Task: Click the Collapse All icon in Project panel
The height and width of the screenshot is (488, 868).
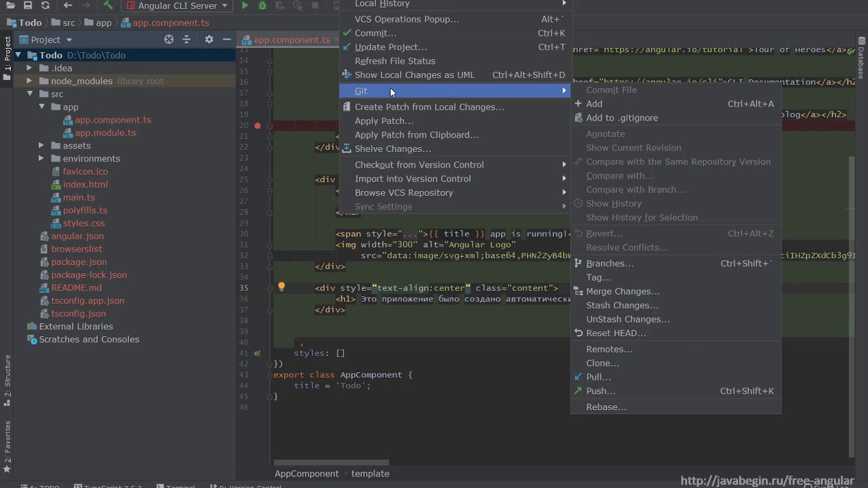Action: [186, 39]
